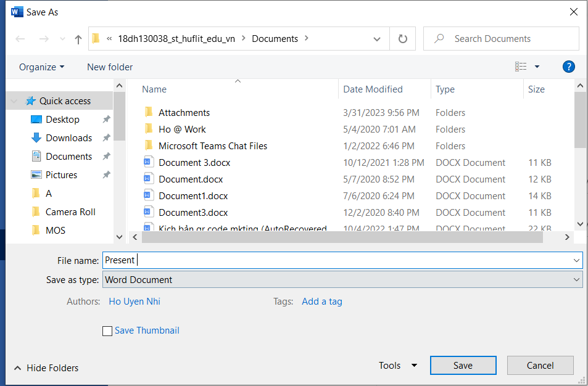588x386 pixels.
Task: Click the pin icon beside Pictures
Action: (x=107, y=175)
